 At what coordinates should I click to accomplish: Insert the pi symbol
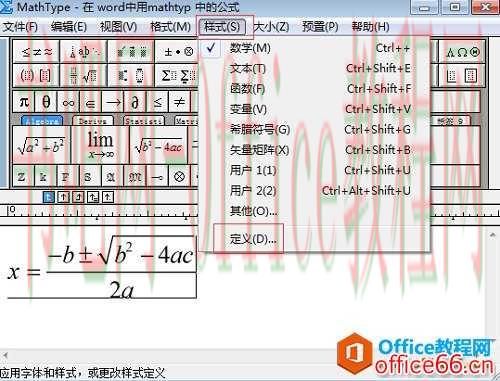[x=24, y=102]
